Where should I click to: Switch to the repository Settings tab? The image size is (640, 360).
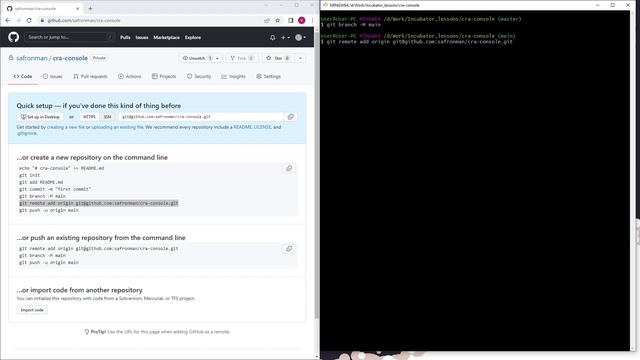click(x=269, y=76)
